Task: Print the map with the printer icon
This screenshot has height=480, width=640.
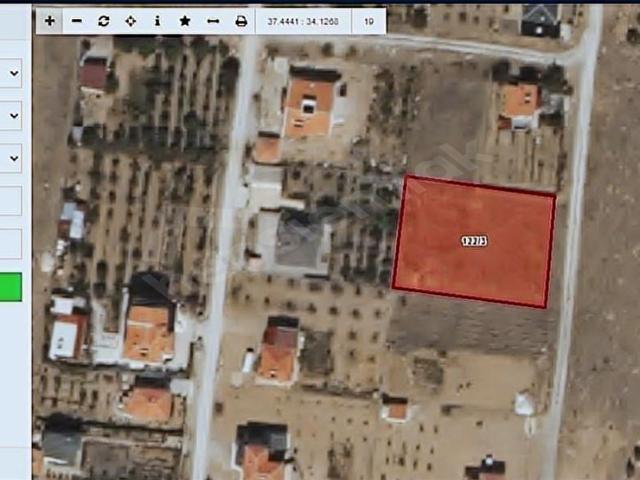Action: (241, 21)
